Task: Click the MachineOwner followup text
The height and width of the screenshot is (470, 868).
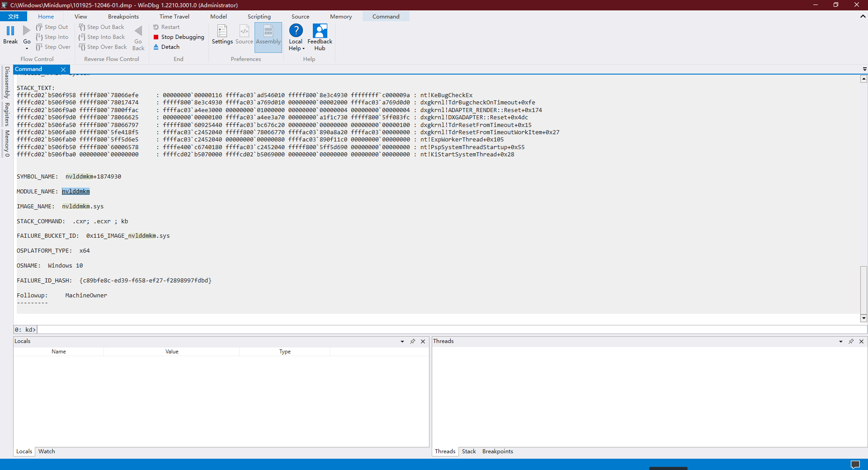Action: [86, 296]
